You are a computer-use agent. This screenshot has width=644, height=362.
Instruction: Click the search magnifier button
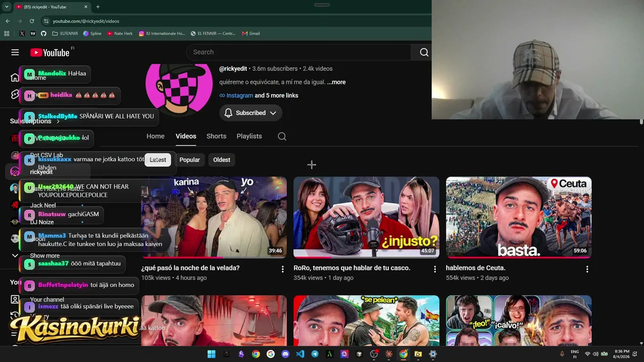[x=424, y=52]
